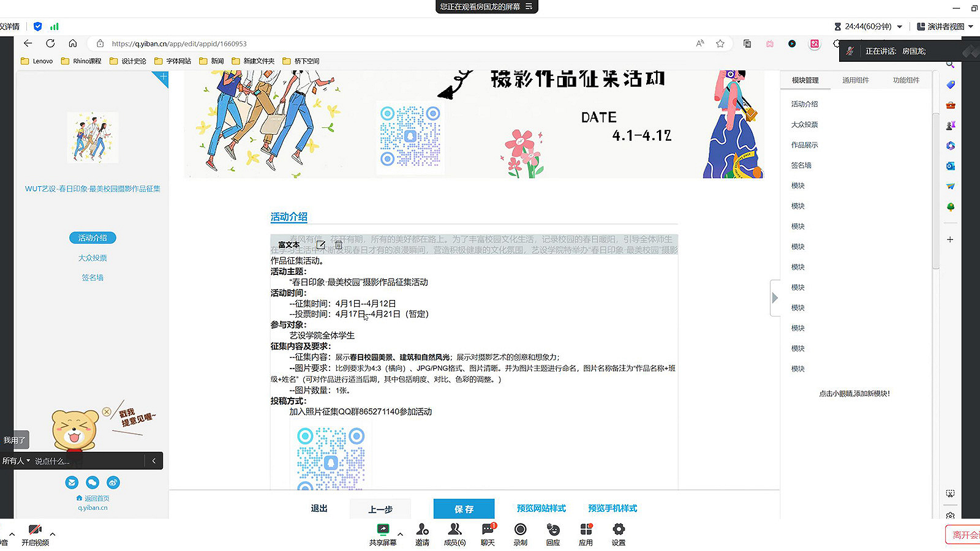Open the chess games icon in the Edge sidebar
This screenshot has height=551, width=980.
coord(951,126)
